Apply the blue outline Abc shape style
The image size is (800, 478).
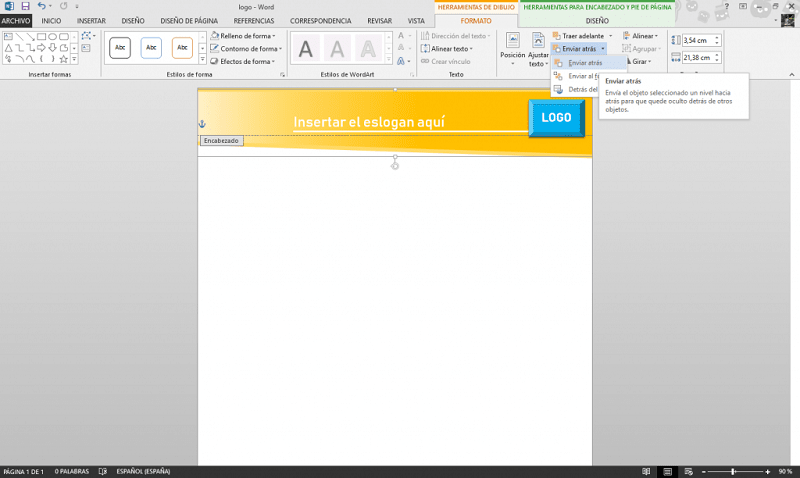point(151,47)
